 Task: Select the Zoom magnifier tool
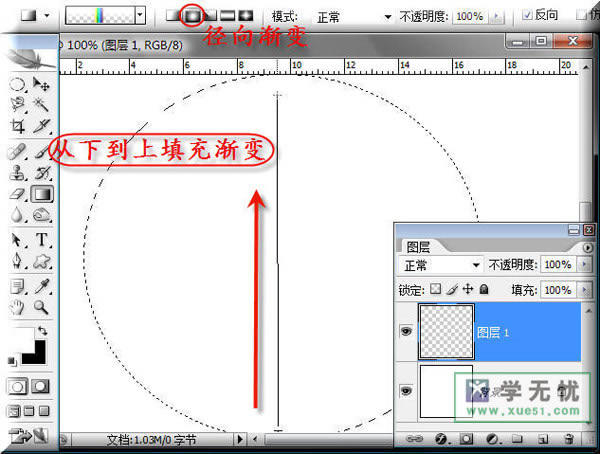(x=41, y=307)
